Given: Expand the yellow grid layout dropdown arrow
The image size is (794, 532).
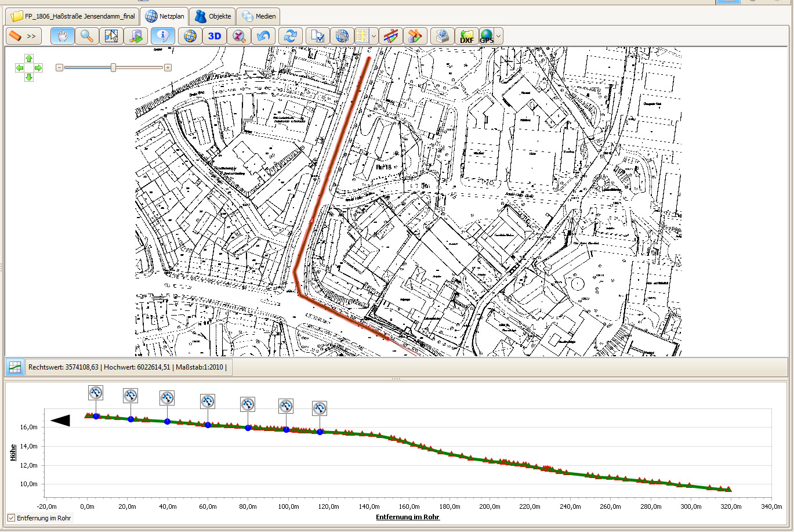Looking at the screenshot, I should tap(374, 36).
